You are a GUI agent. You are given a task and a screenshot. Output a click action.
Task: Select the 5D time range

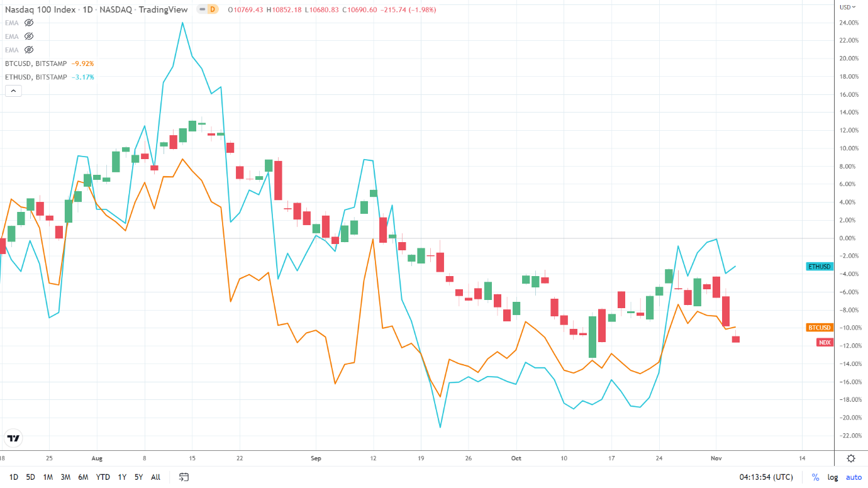point(30,477)
